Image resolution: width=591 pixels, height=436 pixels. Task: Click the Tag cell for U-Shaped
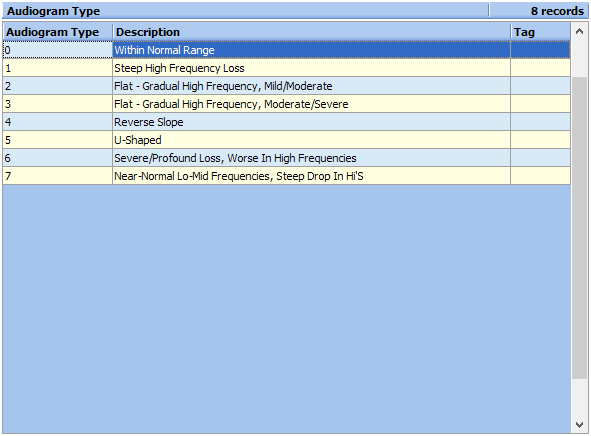[540, 140]
